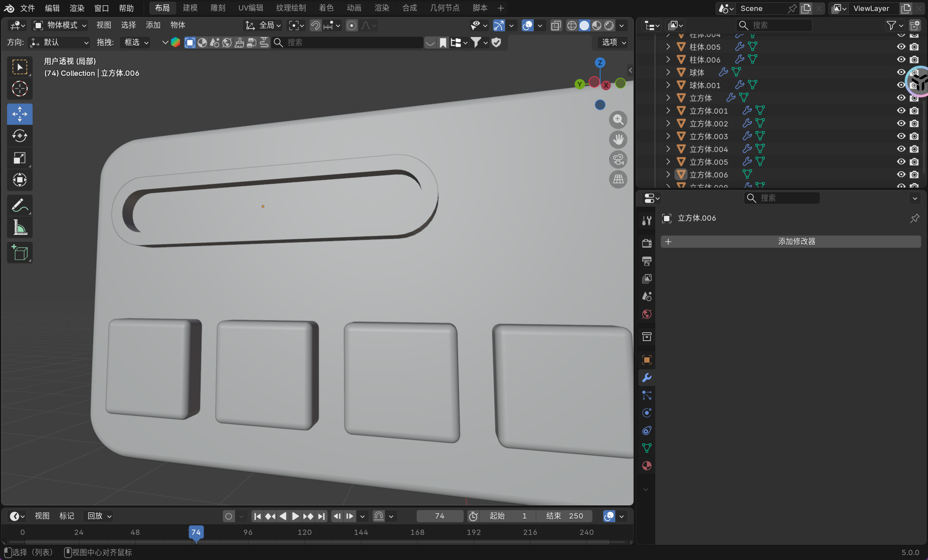This screenshot has height=560, width=928.
Task: Open the Physics properties tab
Action: pyautogui.click(x=647, y=413)
